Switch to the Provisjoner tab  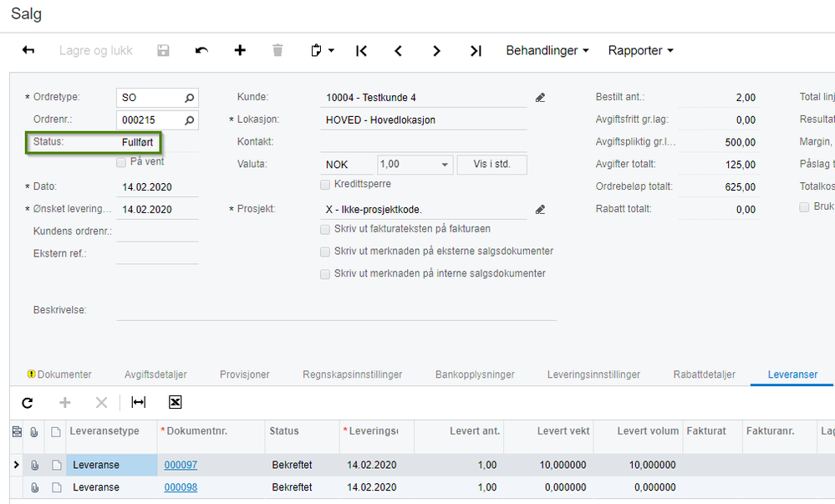coord(244,374)
